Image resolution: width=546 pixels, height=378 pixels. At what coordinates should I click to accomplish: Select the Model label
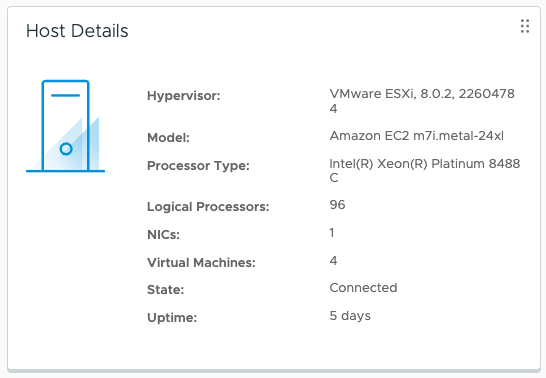(x=169, y=138)
